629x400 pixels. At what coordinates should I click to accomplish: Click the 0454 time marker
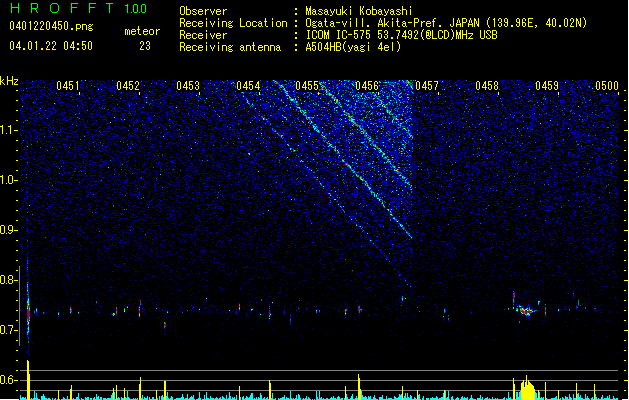coord(248,85)
